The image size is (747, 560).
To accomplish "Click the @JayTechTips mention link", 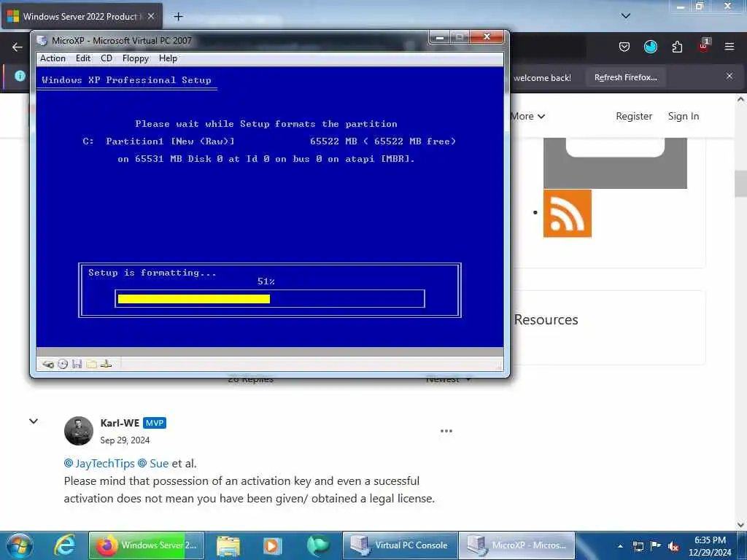I will (99, 463).
